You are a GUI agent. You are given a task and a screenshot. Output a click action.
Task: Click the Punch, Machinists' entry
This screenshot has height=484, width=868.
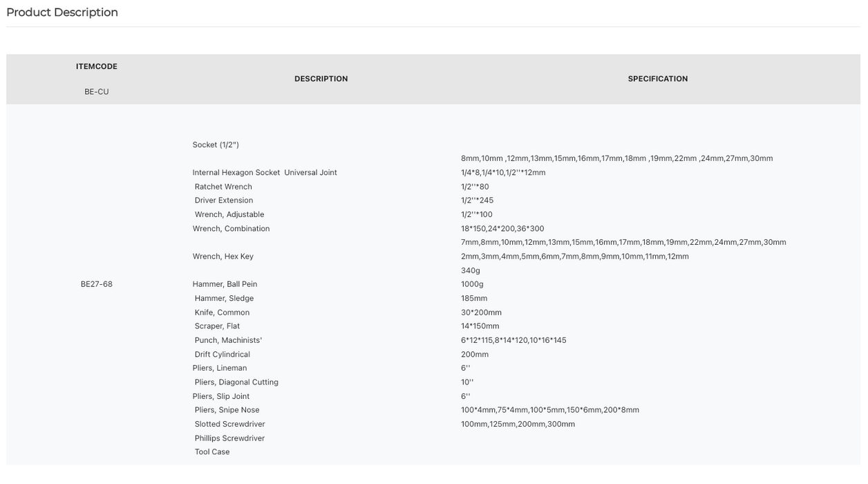coord(228,340)
